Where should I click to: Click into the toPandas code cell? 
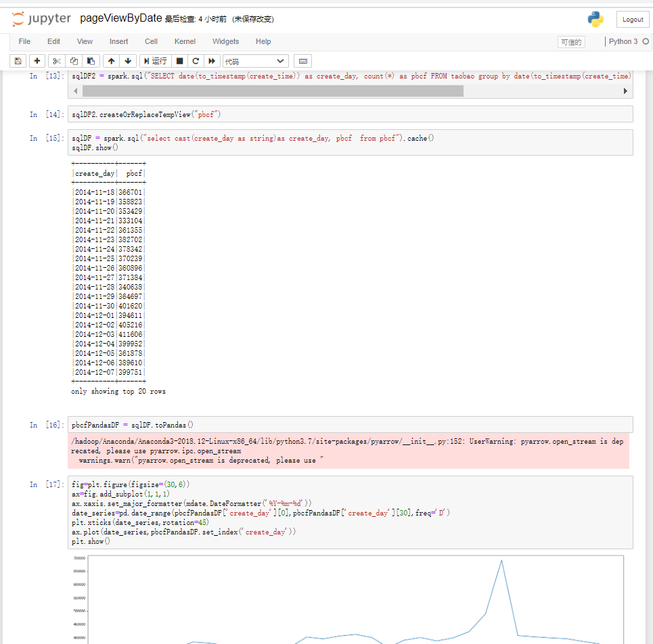point(351,425)
